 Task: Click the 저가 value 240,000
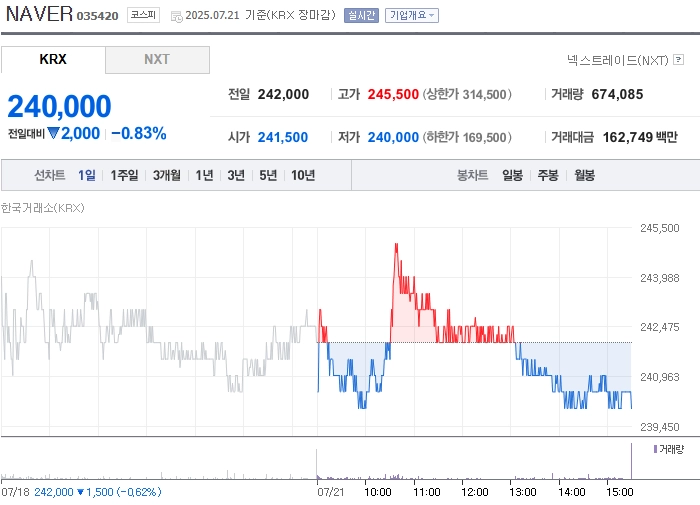[x=393, y=137]
